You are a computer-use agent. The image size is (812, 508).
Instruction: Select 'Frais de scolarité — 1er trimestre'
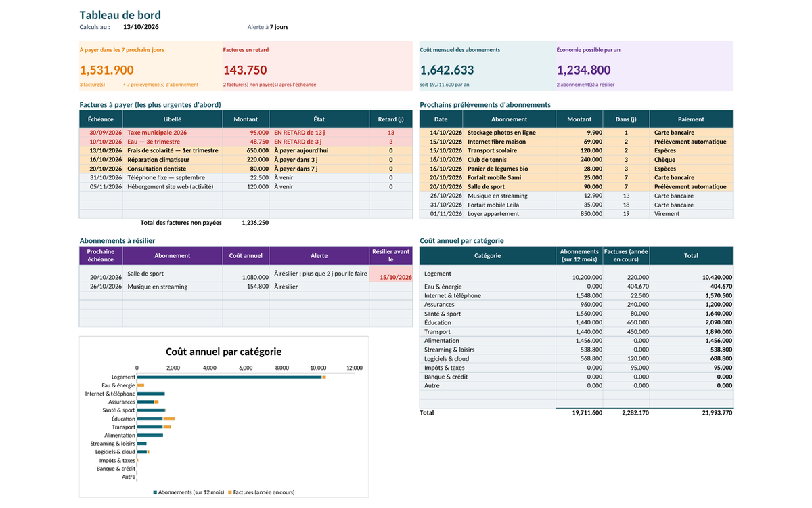click(x=173, y=150)
